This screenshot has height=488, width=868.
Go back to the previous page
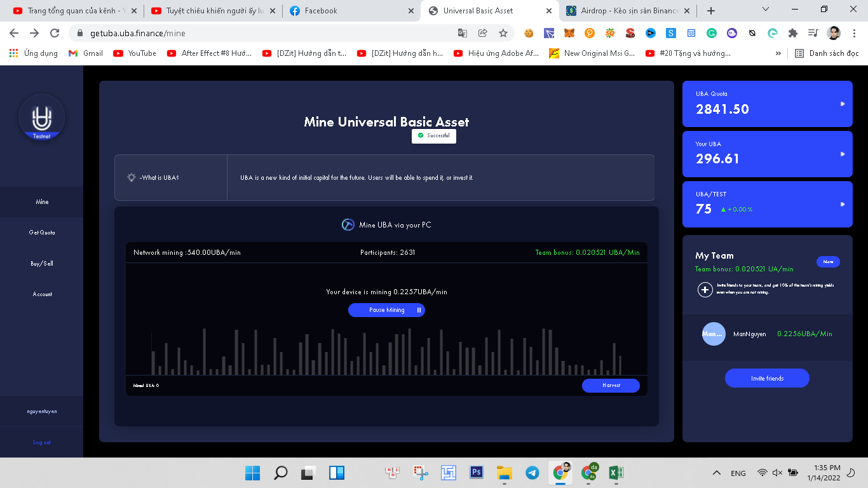14,33
